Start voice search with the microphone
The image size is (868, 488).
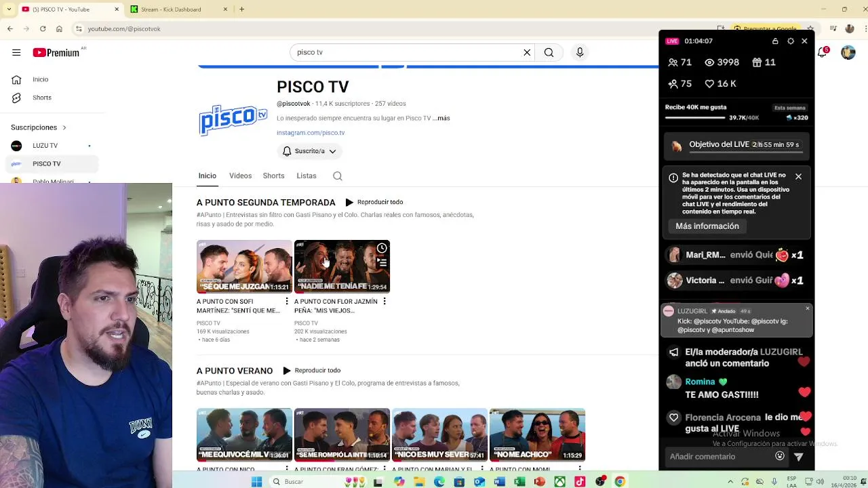pos(580,52)
